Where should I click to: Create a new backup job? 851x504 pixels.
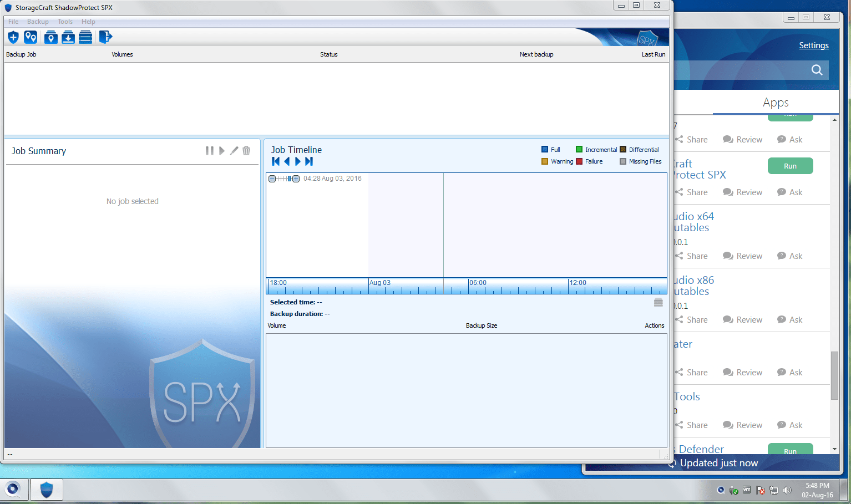[x=13, y=37]
